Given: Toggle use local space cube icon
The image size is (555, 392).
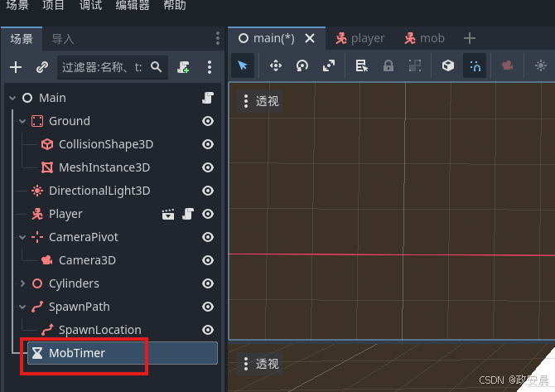Looking at the screenshot, I should (x=448, y=65).
